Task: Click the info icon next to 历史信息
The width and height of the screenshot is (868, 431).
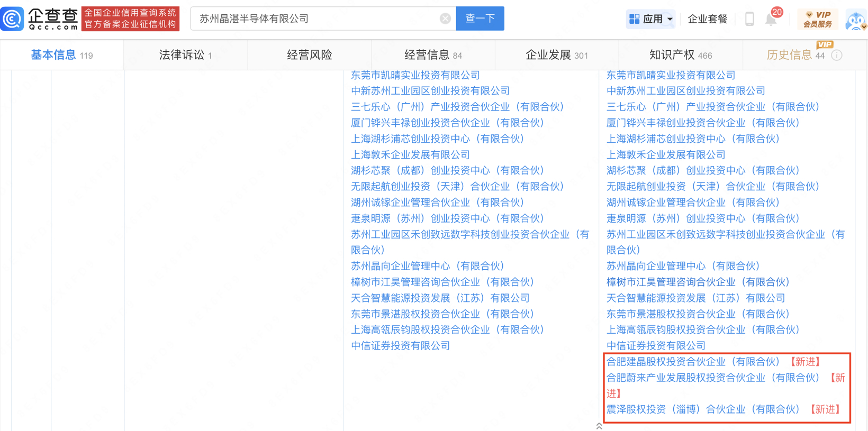Action: pyautogui.click(x=837, y=55)
